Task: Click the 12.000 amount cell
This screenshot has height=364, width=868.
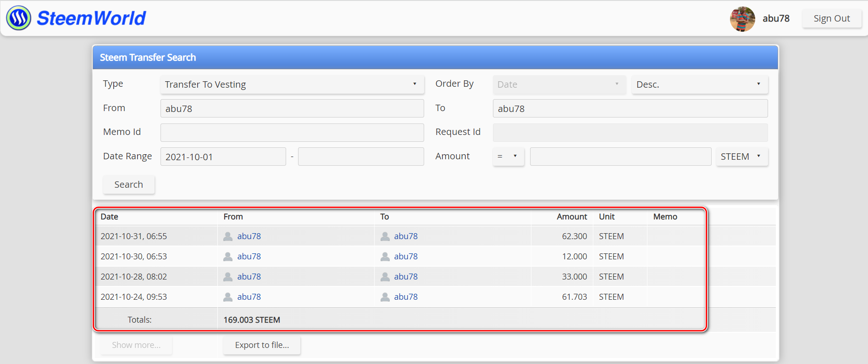Action: point(575,257)
